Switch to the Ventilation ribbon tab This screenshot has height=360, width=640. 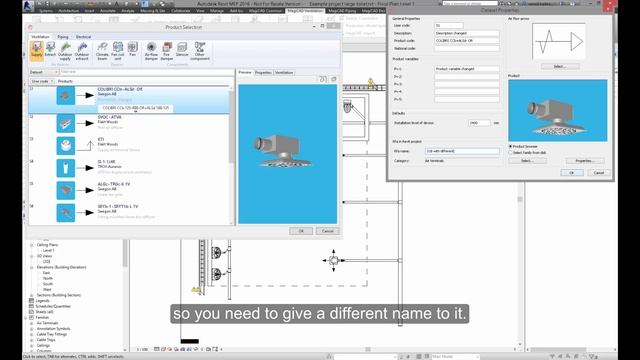(40, 37)
